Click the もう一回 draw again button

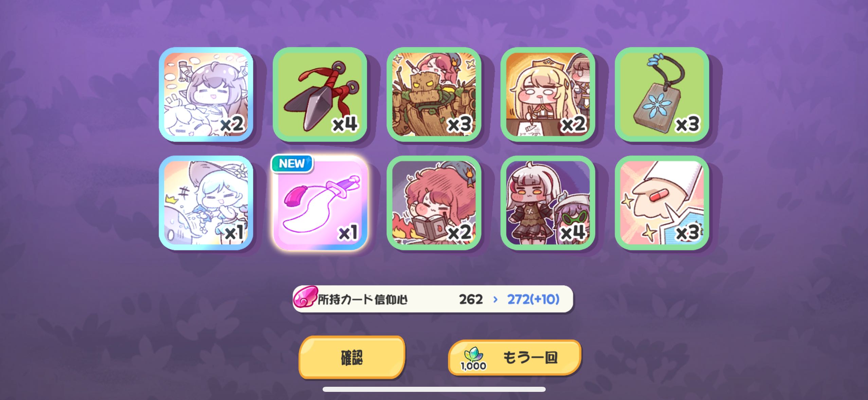pyautogui.click(x=515, y=358)
